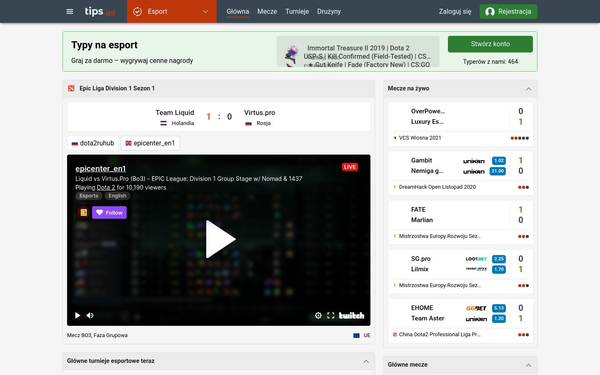The width and height of the screenshot is (600, 375).
Task: Click the small play button in player controls
Action: [x=78, y=315]
